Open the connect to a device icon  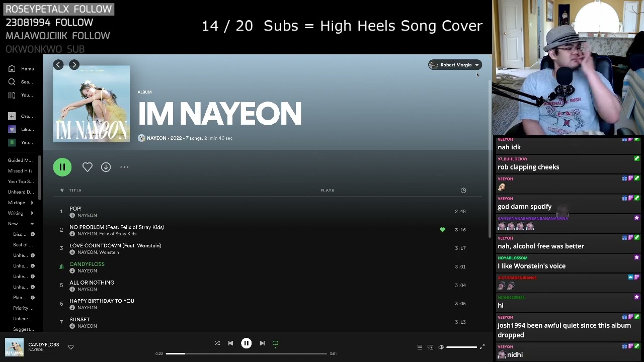(430, 347)
